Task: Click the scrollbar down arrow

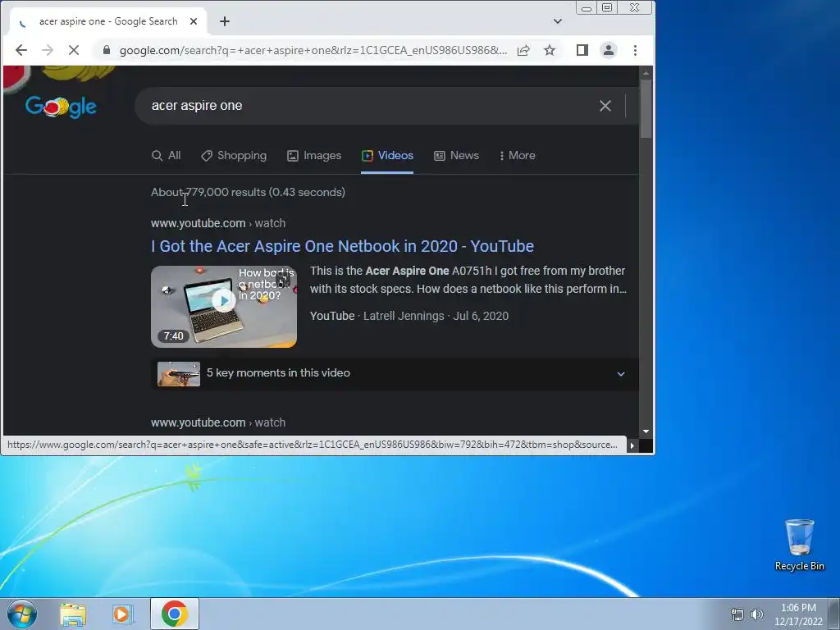Action: 646,431
